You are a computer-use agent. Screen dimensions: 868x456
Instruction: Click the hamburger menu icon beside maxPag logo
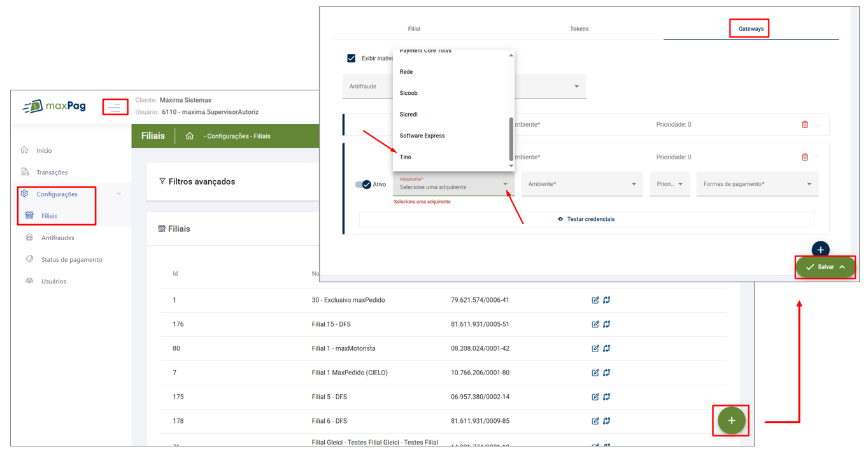(x=115, y=107)
